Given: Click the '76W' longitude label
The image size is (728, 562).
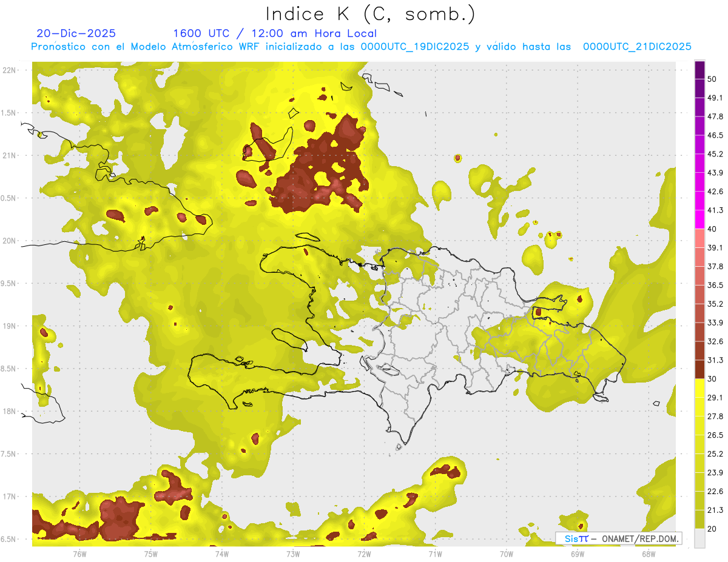Looking at the screenshot, I should point(79,554).
